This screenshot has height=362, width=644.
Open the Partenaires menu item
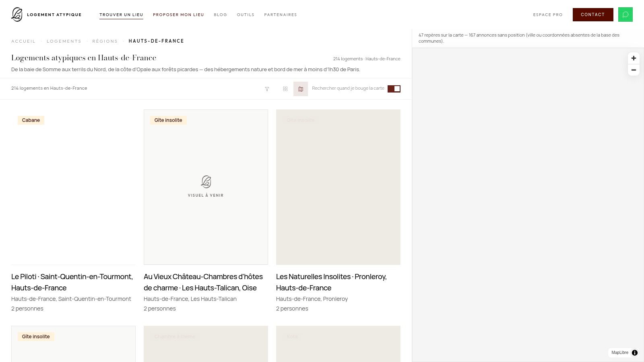click(x=281, y=15)
